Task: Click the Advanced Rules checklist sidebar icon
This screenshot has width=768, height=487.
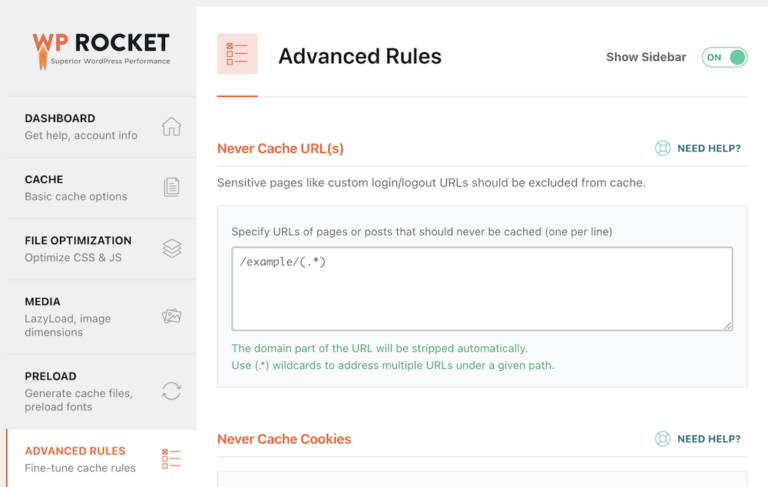Action: [172, 459]
